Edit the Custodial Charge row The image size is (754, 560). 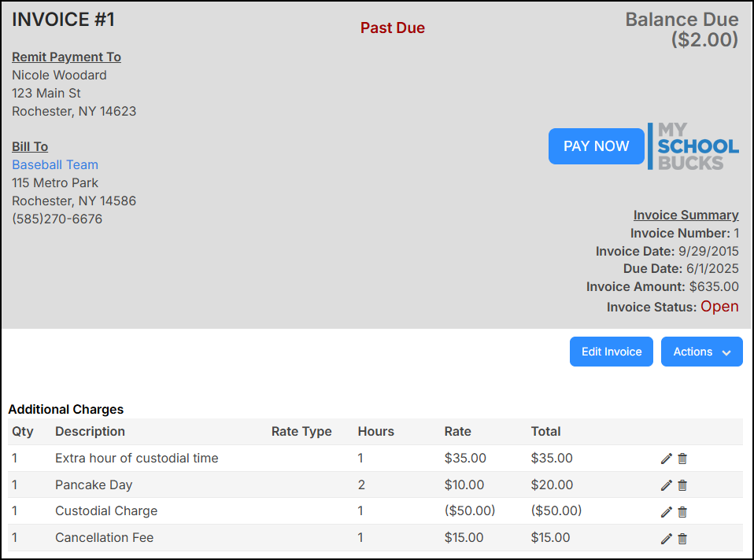coord(666,512)
